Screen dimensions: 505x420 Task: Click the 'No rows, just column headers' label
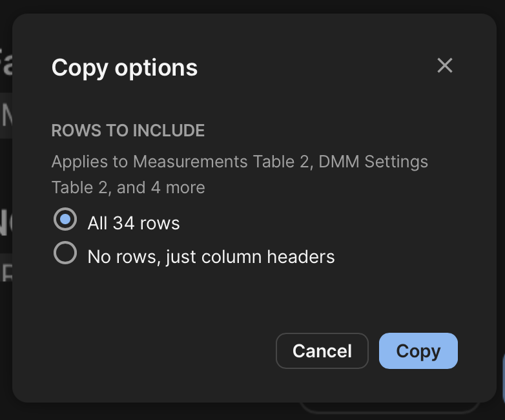(x=211, y=257)
